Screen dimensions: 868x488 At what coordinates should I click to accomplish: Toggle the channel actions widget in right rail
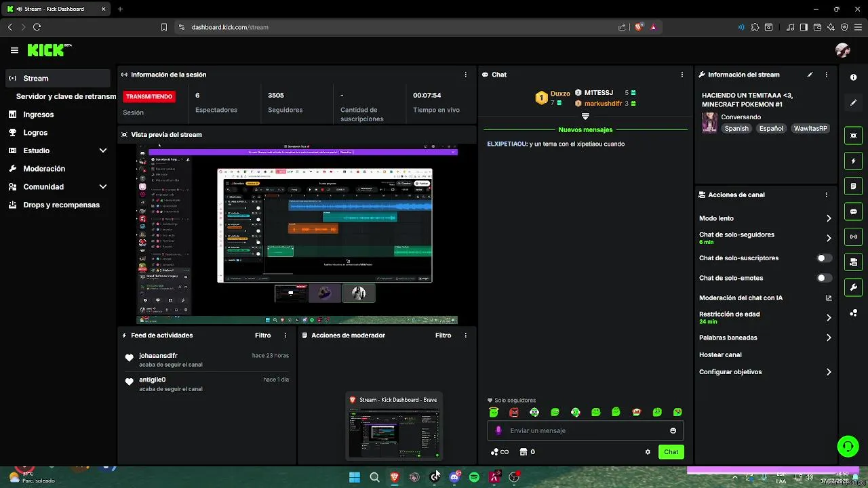(x=854, y=262)
